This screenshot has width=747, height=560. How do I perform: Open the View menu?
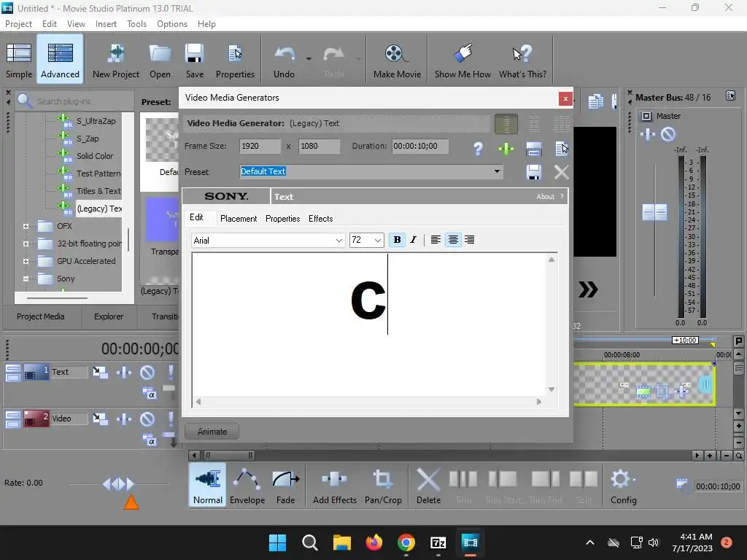[76, 24]
